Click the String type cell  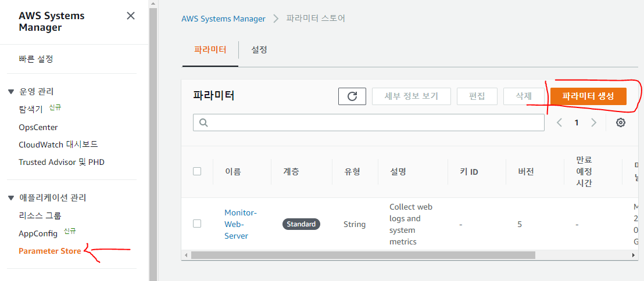click(355, 224)
